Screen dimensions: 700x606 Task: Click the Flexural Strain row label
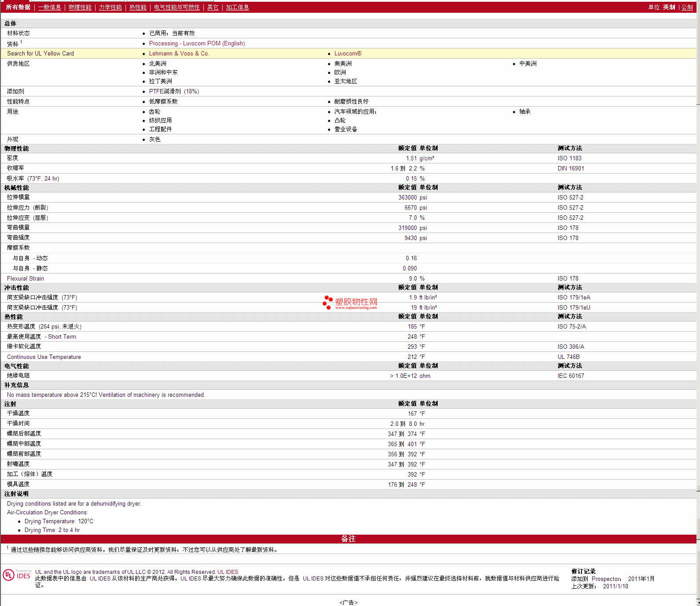tap(26, 278)
